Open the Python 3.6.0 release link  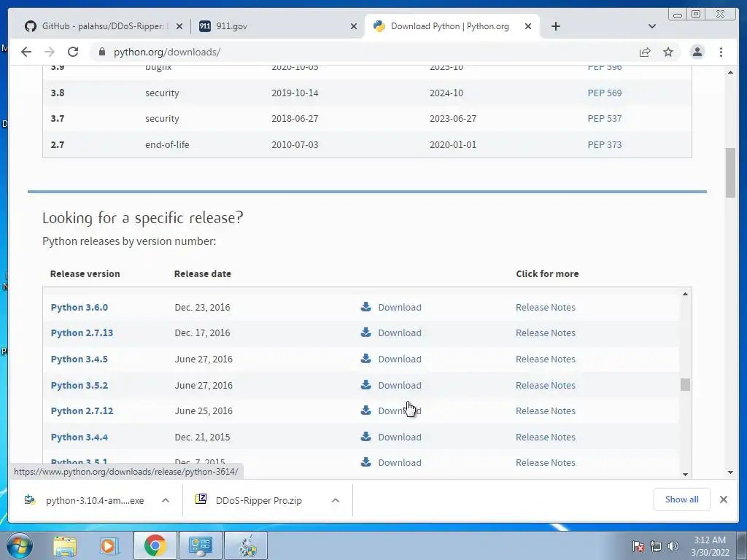[79, 307]
